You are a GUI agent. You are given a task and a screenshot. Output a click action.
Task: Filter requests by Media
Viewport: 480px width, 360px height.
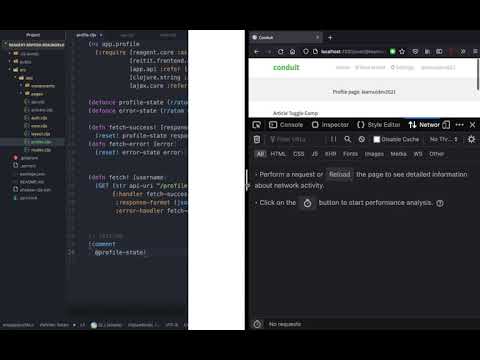point(398,154)
